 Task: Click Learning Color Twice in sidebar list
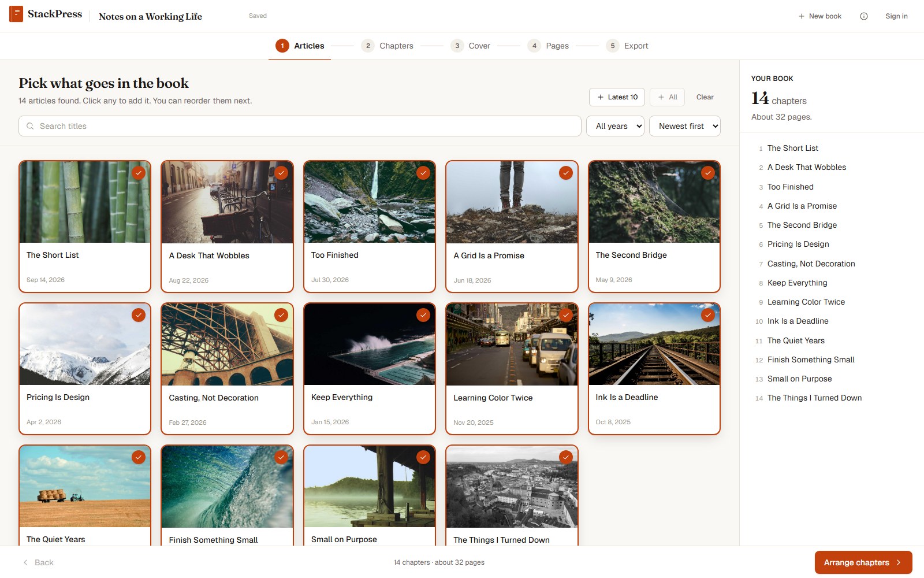pyautogui.click(x=806, y=302)
